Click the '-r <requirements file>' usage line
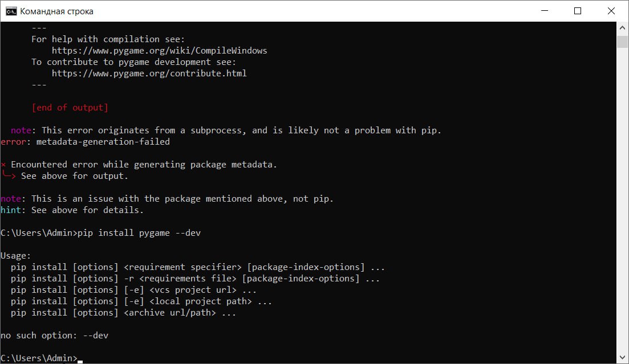 pos(195,279)
